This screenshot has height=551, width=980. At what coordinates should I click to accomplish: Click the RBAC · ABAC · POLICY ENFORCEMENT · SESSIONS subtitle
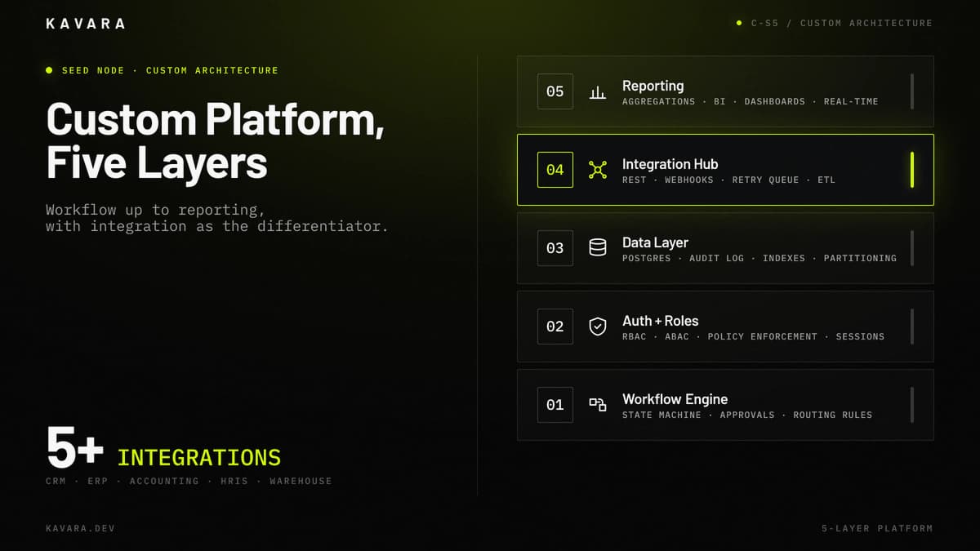click(x=753, y=336)
